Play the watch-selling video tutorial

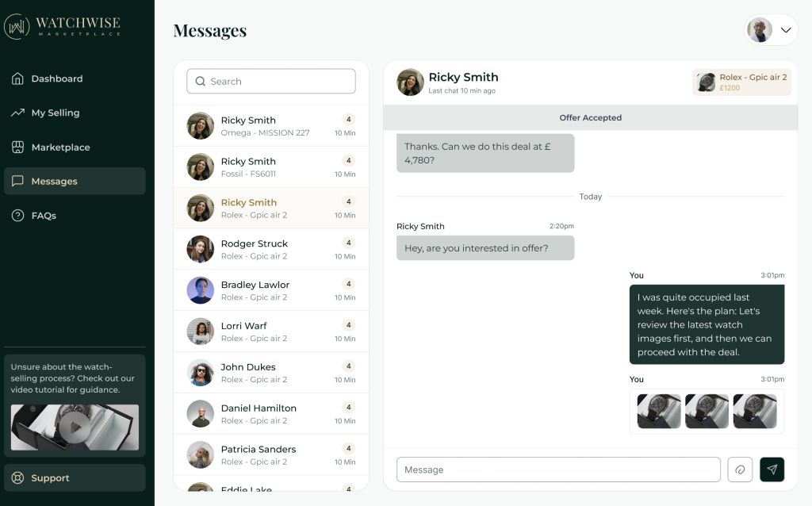75,427
